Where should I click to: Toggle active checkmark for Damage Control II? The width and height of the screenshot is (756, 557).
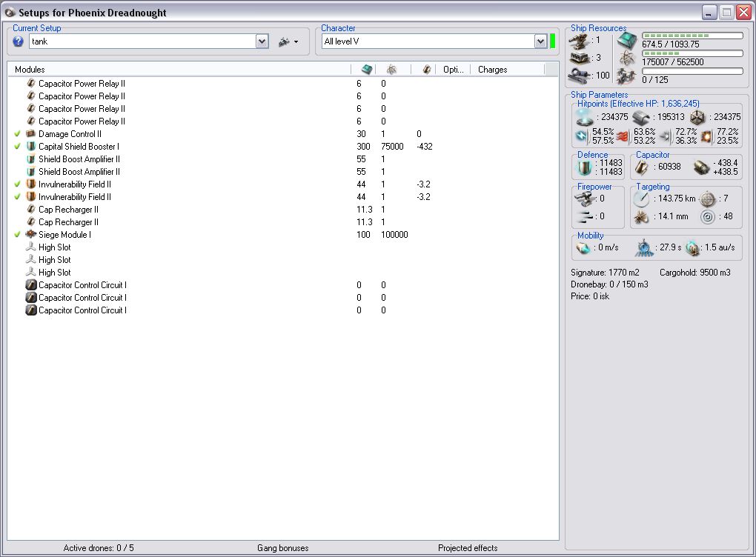(17, 134)
